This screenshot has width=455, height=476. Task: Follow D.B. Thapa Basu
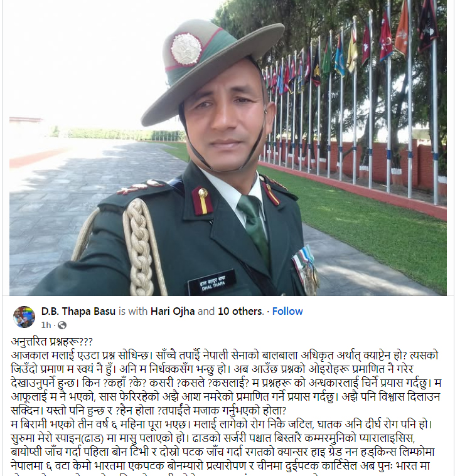coord(287,311)
